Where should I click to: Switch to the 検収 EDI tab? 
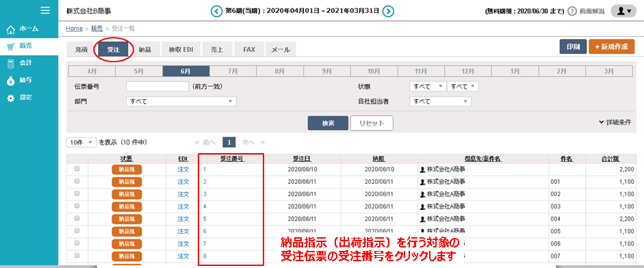click(x=181, y=49)
